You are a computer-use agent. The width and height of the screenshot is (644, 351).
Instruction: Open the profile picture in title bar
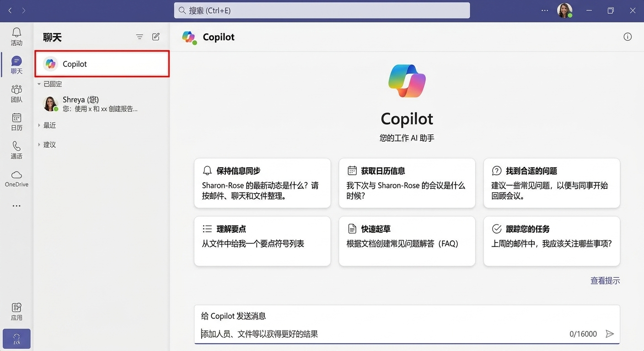[x=565, y=11]
